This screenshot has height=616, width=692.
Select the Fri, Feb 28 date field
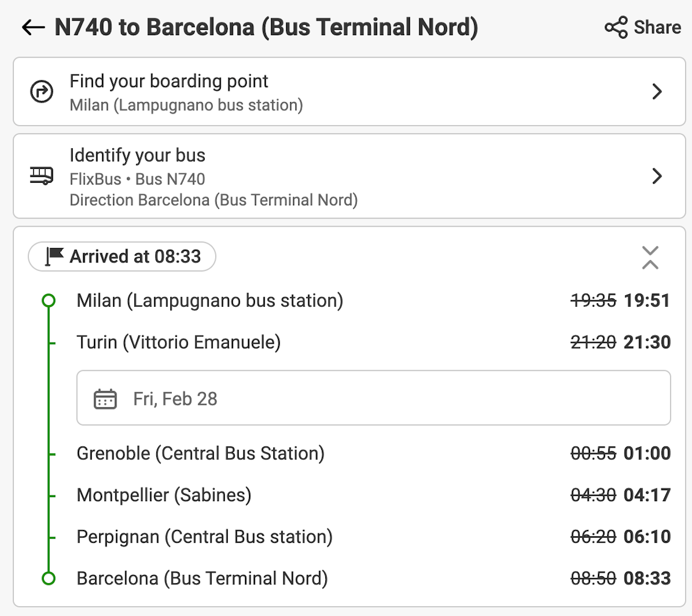coord(373,399)
